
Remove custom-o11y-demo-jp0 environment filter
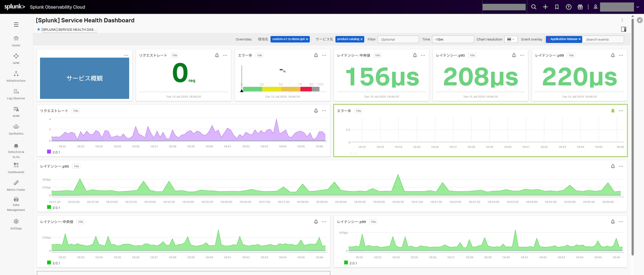[x=307, y=39]
